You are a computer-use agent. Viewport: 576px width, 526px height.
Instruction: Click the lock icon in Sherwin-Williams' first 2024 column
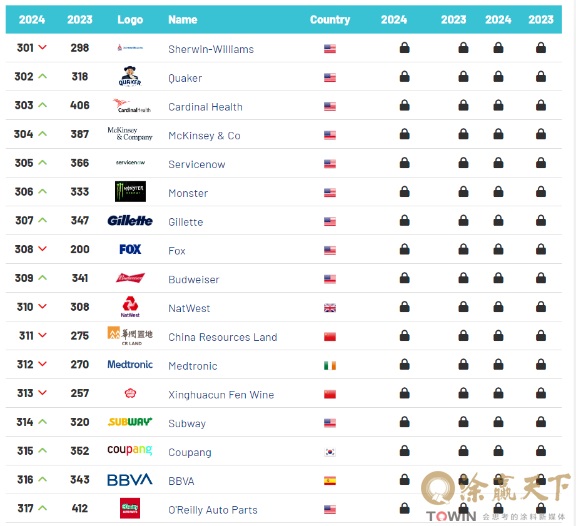point(404,48)
